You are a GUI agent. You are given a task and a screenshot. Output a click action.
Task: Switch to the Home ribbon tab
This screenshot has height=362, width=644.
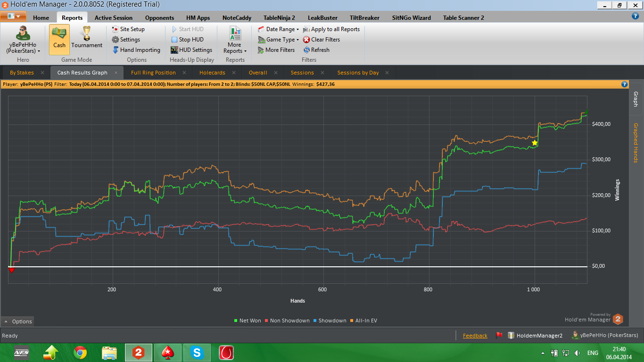(41, 17)
